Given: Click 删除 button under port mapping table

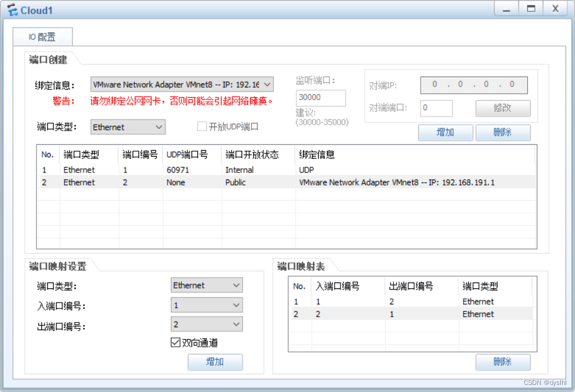Looking at the screenshot, I should [503, 362].
